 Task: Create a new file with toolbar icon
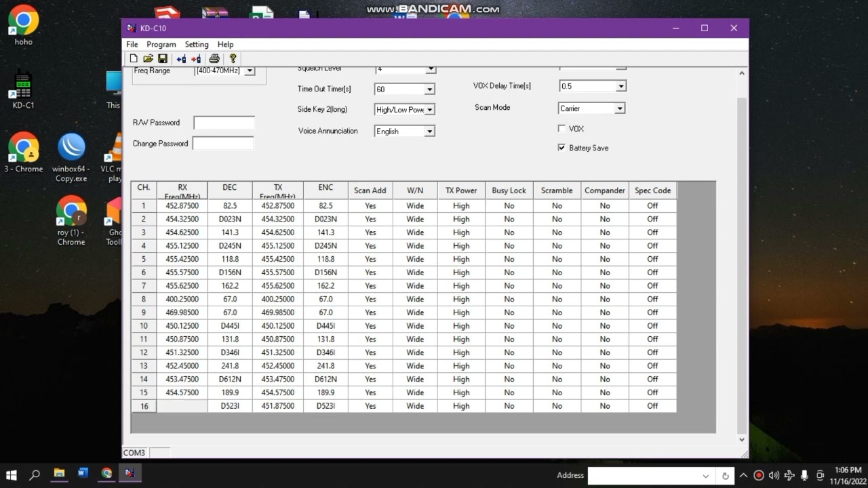point(134,59)
